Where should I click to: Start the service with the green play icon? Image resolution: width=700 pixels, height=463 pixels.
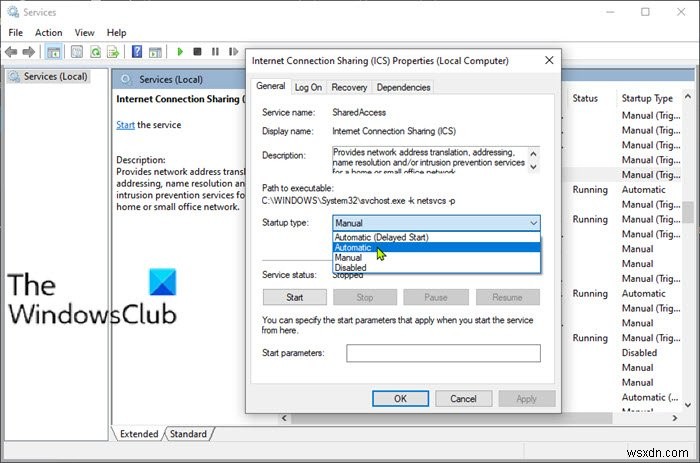[180, 52]
